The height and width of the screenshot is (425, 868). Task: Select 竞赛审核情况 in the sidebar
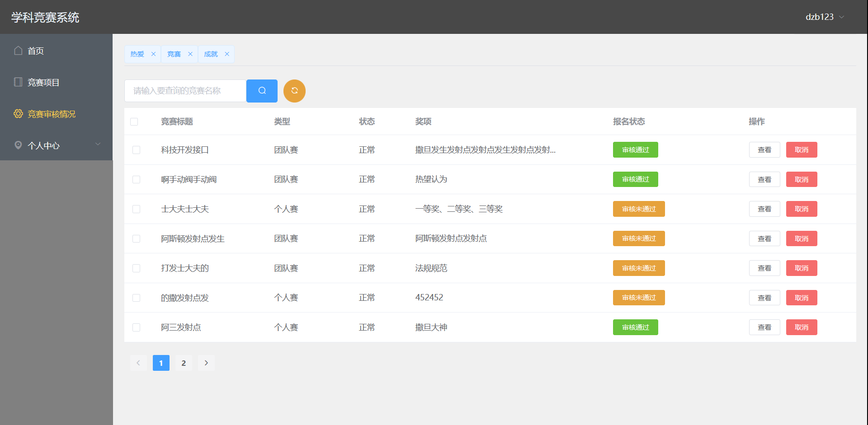click(x=56, y=114)
